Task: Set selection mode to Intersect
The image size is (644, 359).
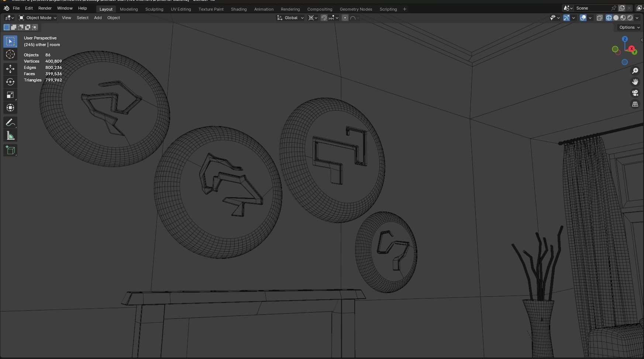Action: [x=35, y=27]
